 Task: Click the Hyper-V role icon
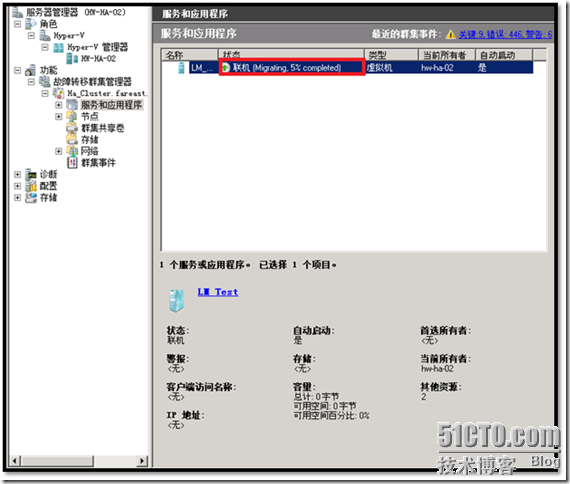pyautogui.click(x=45, y=35)
